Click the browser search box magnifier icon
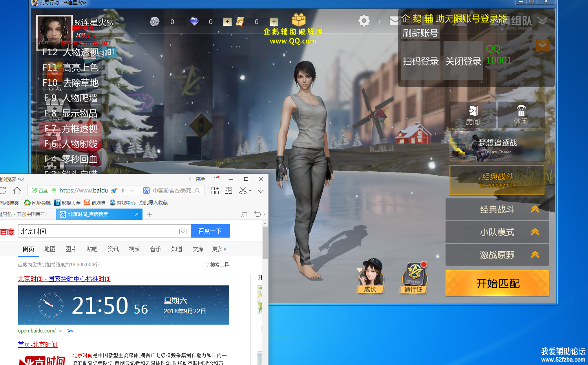Screen dimensions: 588x365 click(197, 191)
